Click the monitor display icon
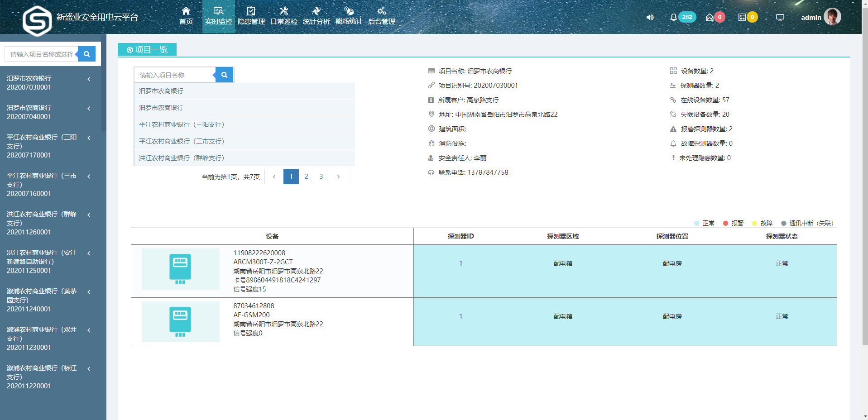Viewport: 868px width, 420px height. [780, 17]
